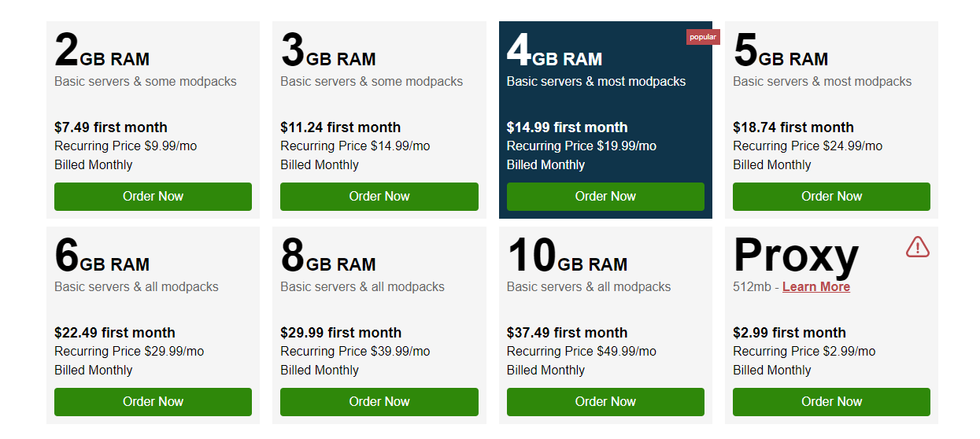Image resolution: width=980 pixels, height=439 pixels.
Task: Click the warning triangle icon on Proxy card
Action: (918, 247)
